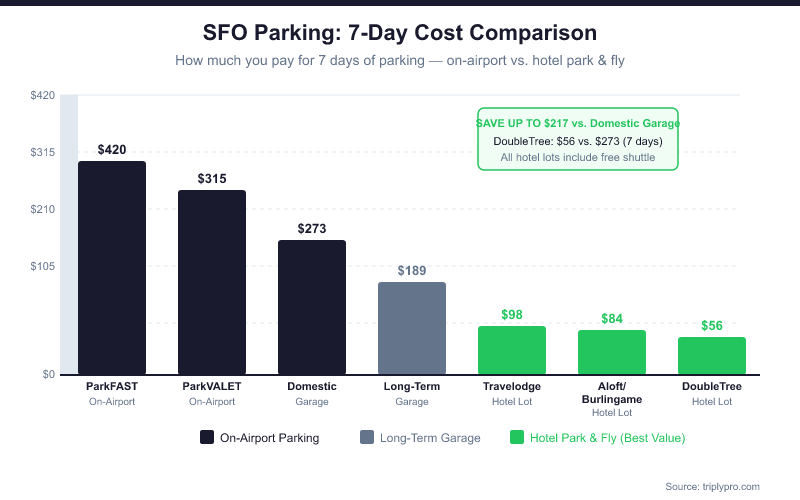Viewport: 800px width, 500px height.
Task: Click the Aloft/Burlingame $84 bar
Action: (612, 352)
